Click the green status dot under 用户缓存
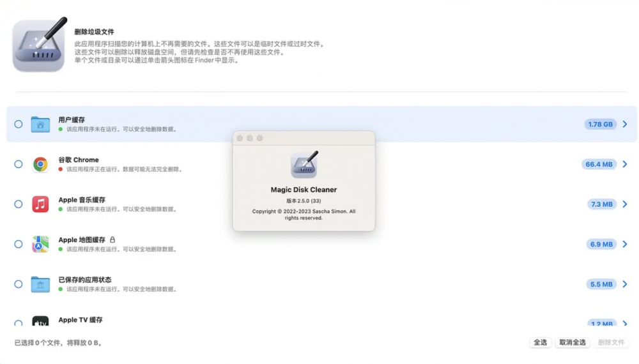Image resolution: width=639 pixels, height=364 pixels. point(60,129)
